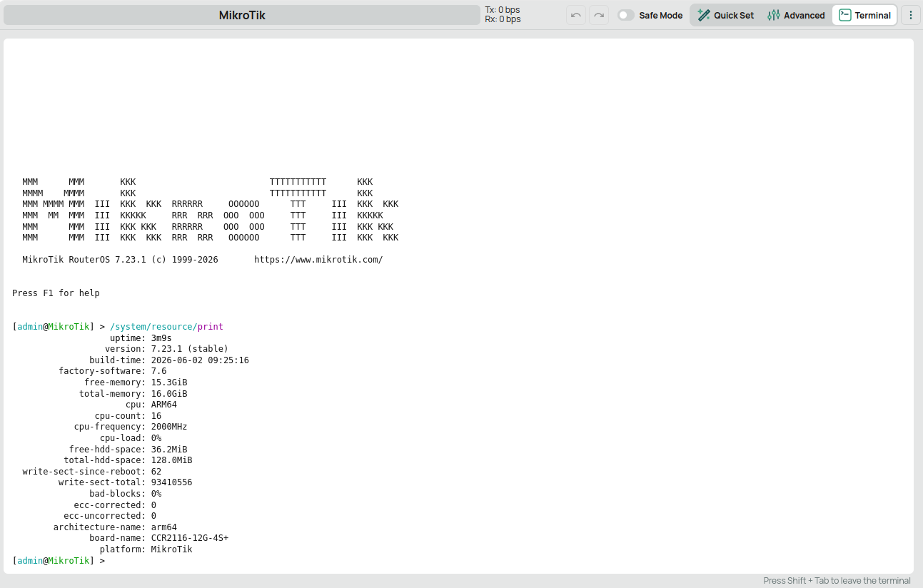Click the factory-software value 7.6
Viewport: 923px width, 588px height.
tap(158, 371)
